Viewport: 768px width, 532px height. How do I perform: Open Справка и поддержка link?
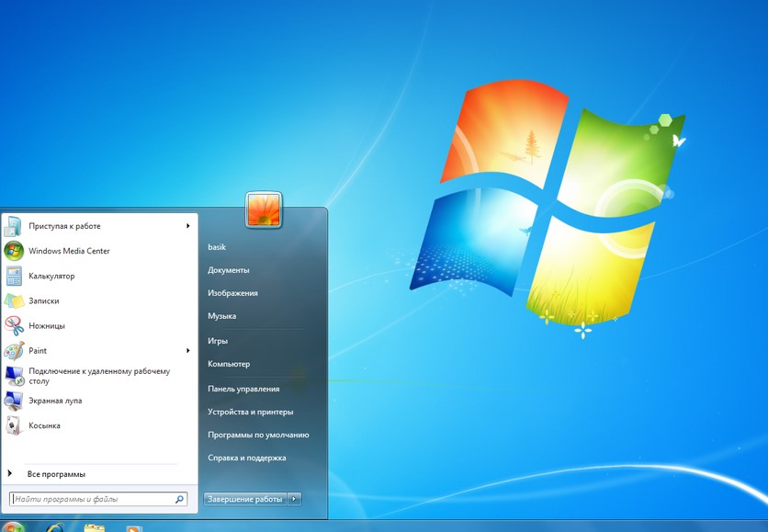click(247, 458)
